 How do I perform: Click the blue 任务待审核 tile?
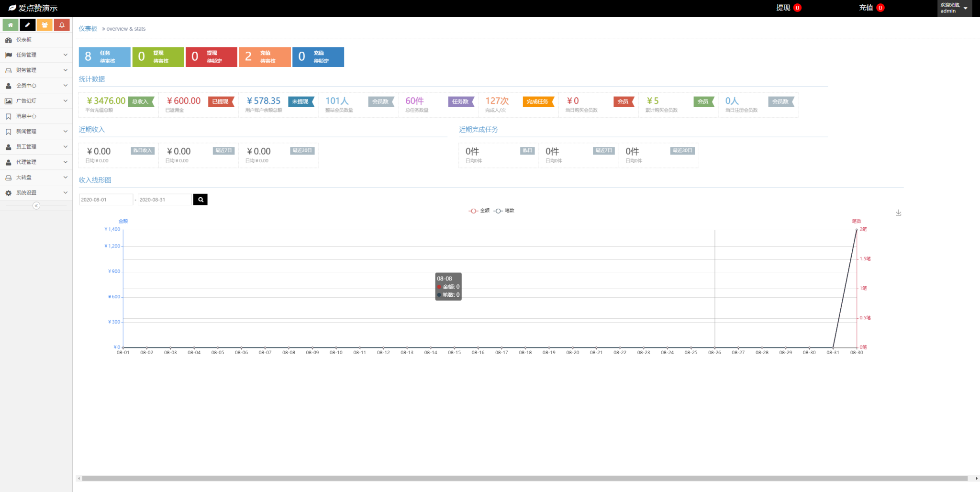tap(104, 57)
